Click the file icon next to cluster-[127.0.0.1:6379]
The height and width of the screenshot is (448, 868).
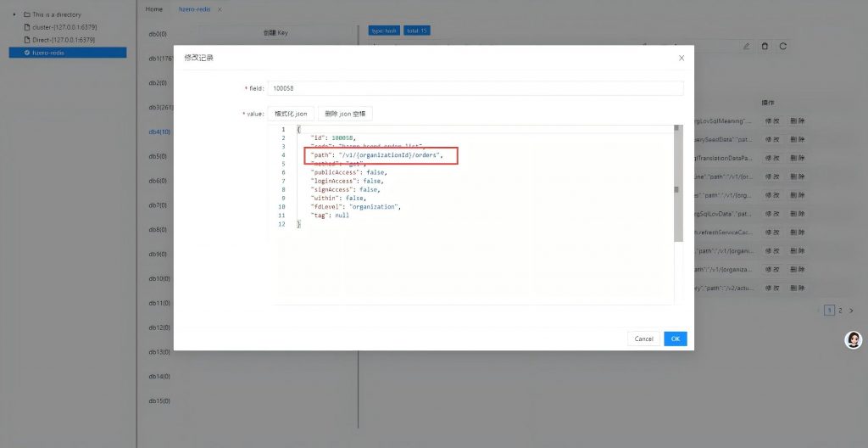27,27
